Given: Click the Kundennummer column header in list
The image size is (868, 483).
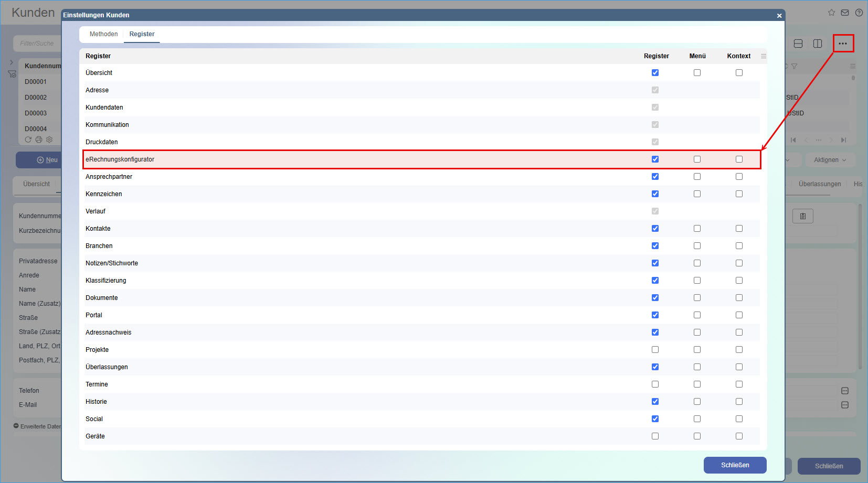Looking at the screenshot, I should (43, 66).
